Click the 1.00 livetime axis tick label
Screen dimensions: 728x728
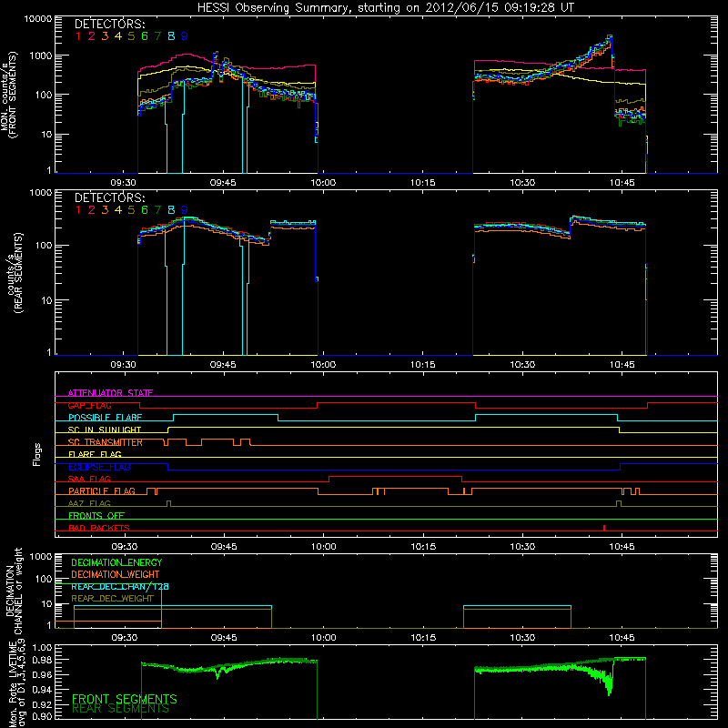click(42, 648)
